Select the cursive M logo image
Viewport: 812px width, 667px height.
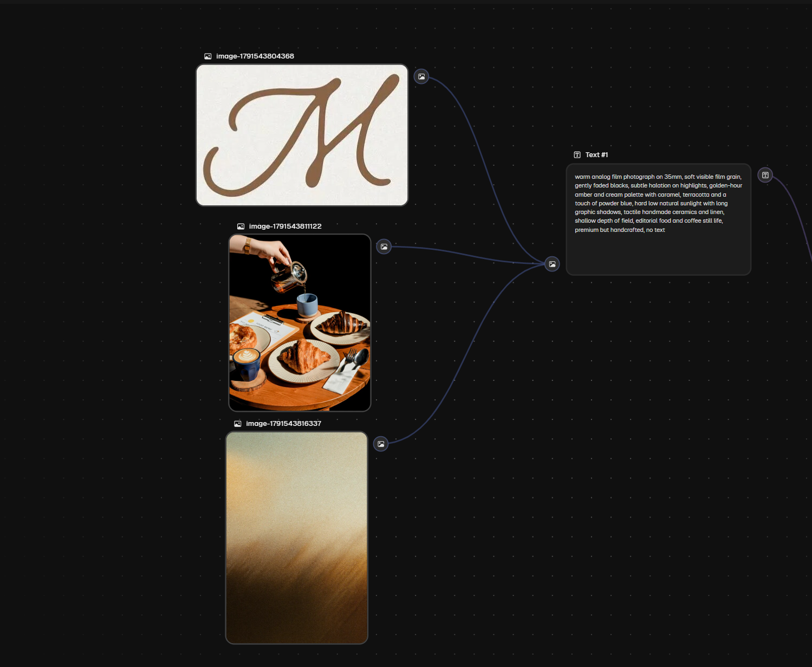[x=302, y=135]
